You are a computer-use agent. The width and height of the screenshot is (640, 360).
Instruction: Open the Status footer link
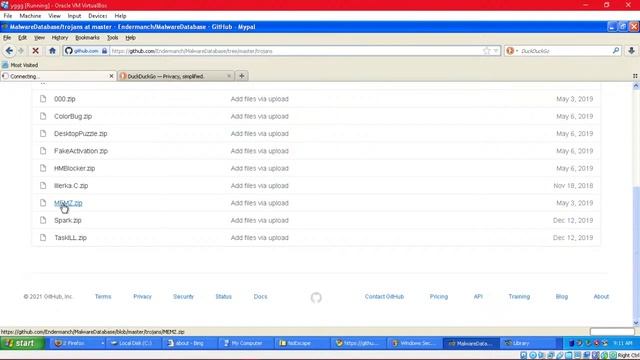coord(223,297)
